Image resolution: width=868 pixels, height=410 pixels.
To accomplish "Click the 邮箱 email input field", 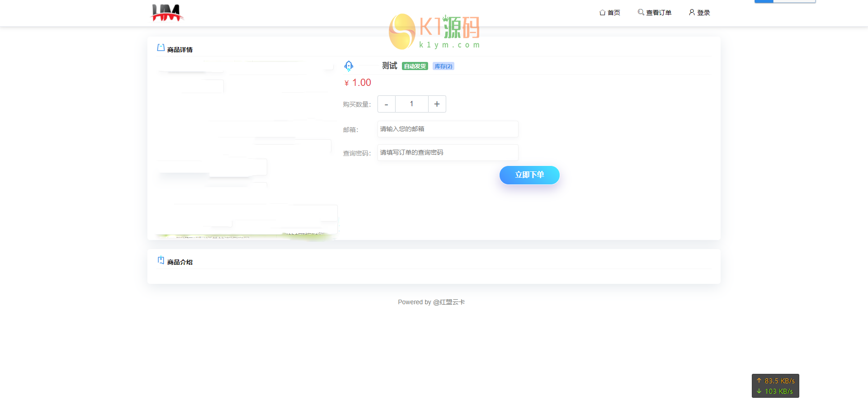I will pyautogui.click(x=448, y=129).
